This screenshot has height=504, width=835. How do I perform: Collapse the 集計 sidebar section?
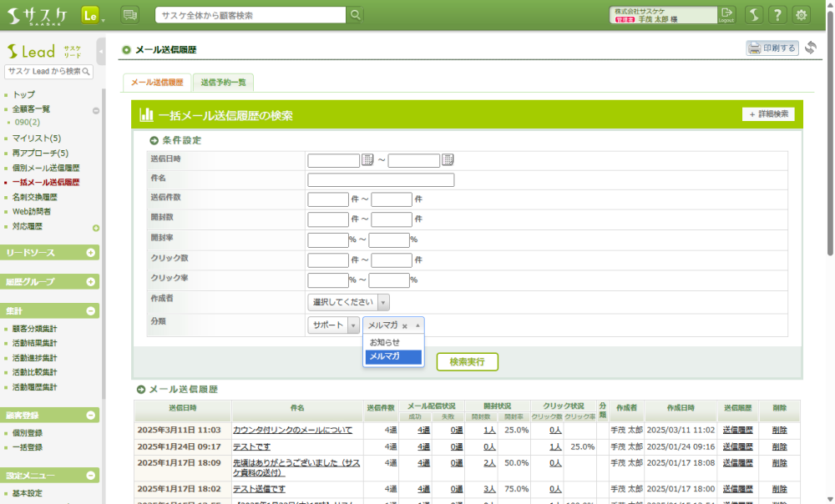90,311
